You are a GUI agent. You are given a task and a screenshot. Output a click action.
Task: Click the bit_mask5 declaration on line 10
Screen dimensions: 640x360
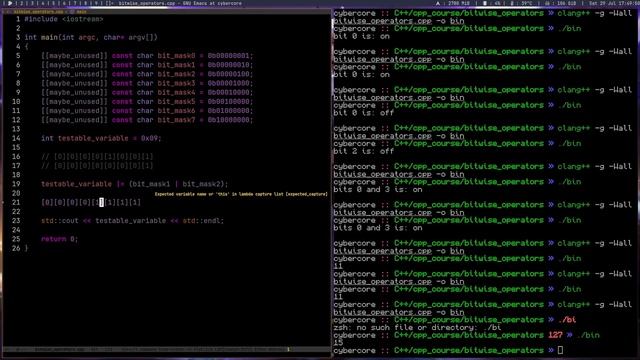pyautogui.click(x=147, y=102)
